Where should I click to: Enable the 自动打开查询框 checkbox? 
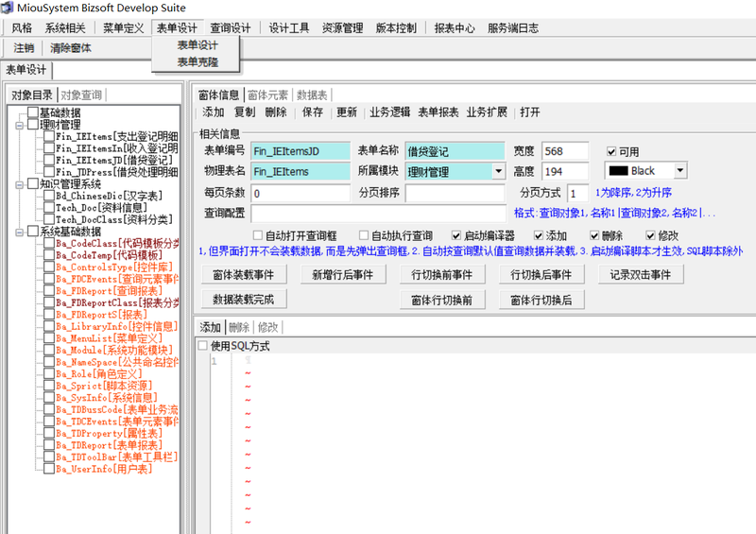coord(258,235)
